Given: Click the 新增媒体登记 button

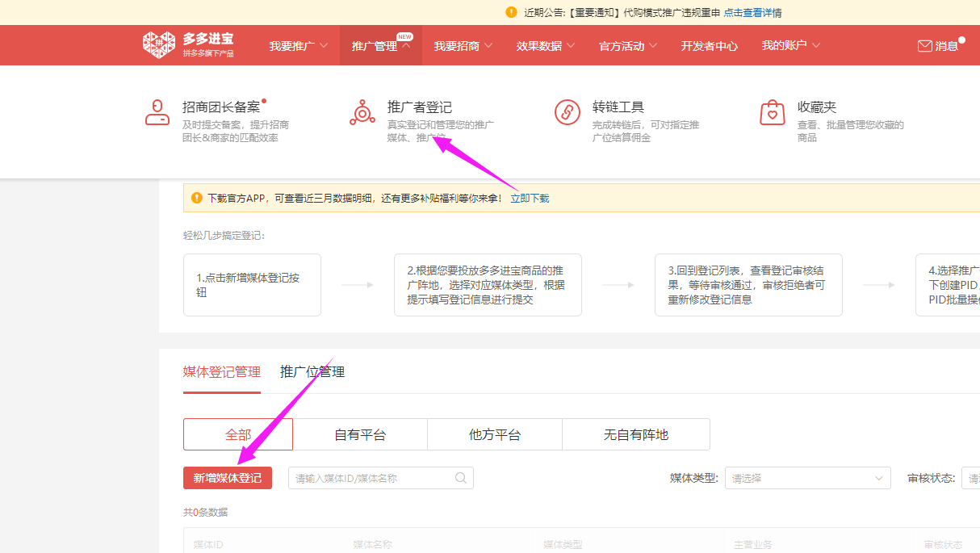Looking at the screenshot, I should point(228,478).
